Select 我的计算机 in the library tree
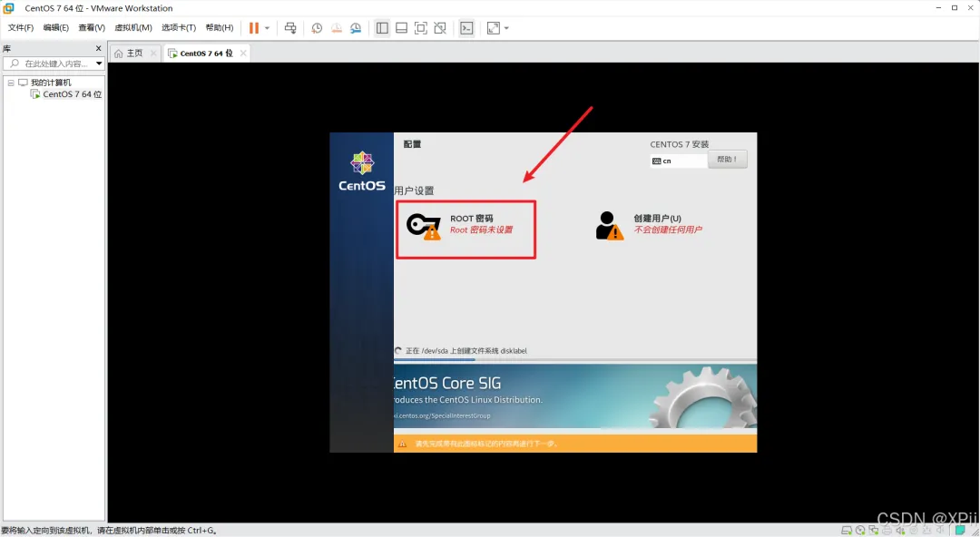Image resolution: width=980 pixels, height=537 pixels. [x=51, y=83]
